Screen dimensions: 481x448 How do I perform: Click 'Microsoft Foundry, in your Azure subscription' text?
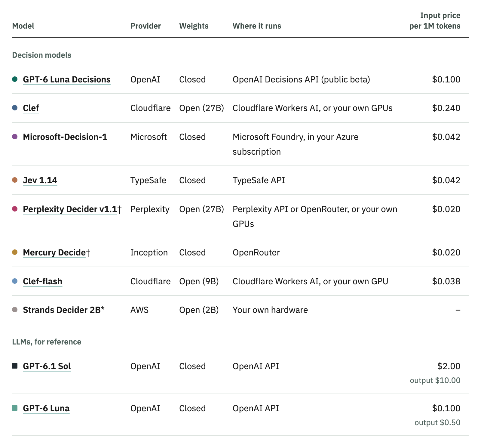(296, 144)
